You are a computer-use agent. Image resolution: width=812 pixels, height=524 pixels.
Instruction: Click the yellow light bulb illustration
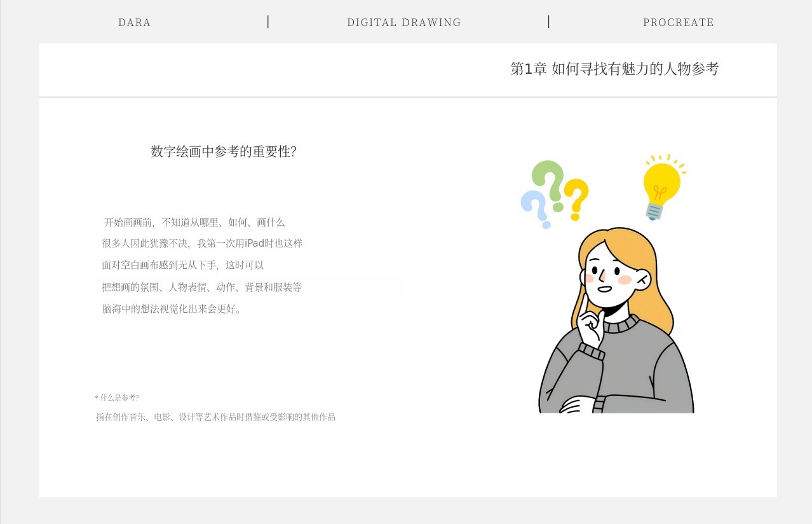pos(661,184)
